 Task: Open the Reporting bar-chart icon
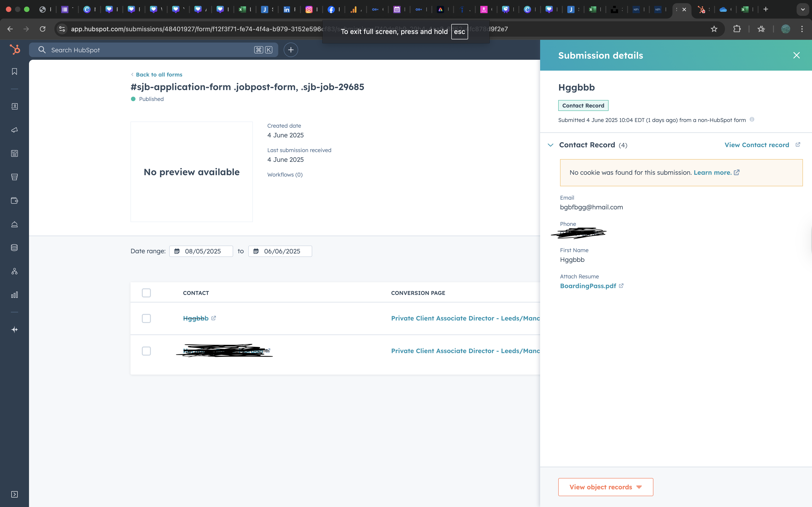coord(15,295)
